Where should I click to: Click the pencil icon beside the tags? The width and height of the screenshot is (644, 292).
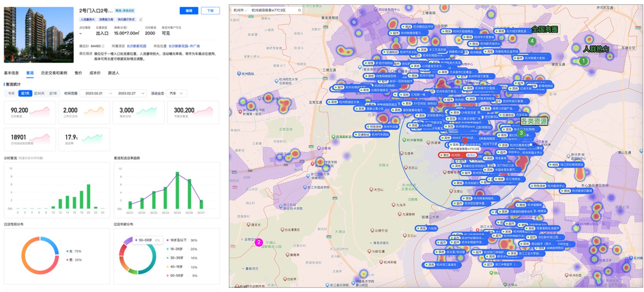coord(141,19)
